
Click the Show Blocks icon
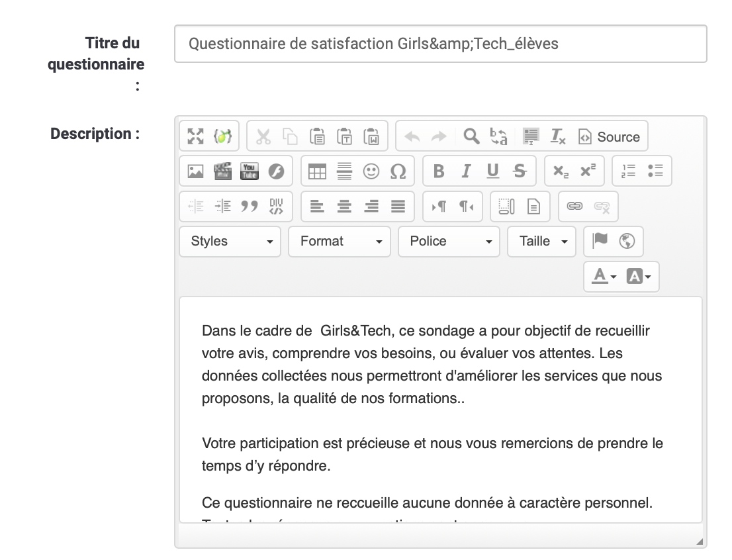click(506, 206)
